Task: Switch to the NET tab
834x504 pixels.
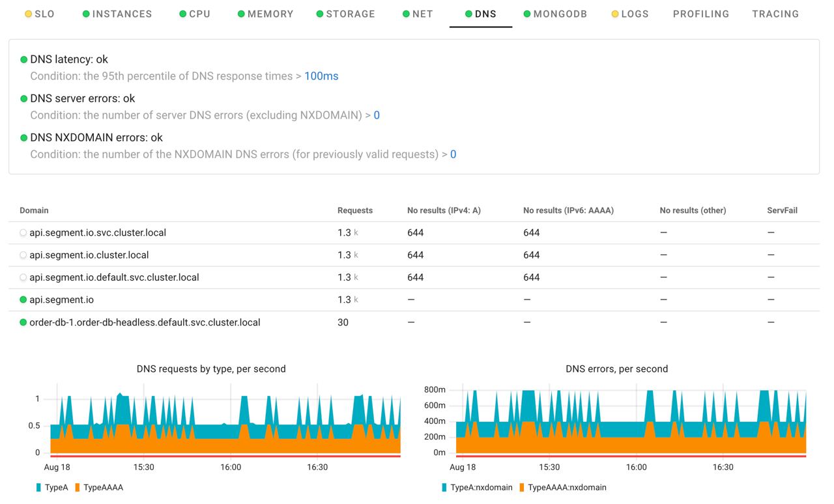Action: (418, 13)
